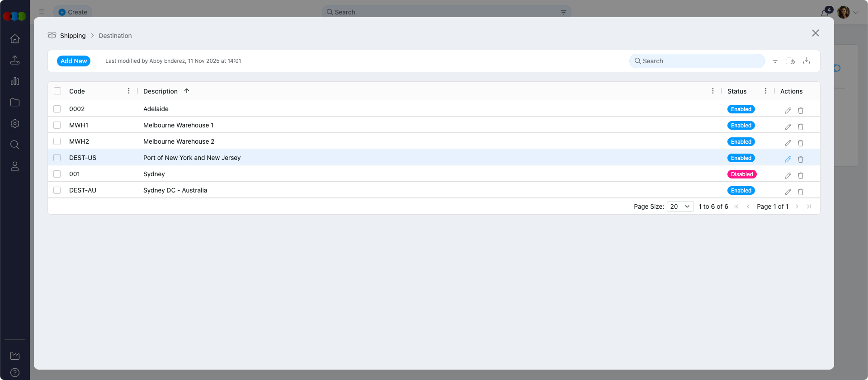Open the Page Size dropdown
The width and height of the screenshot is (868, 380).
tap(680, 206)
